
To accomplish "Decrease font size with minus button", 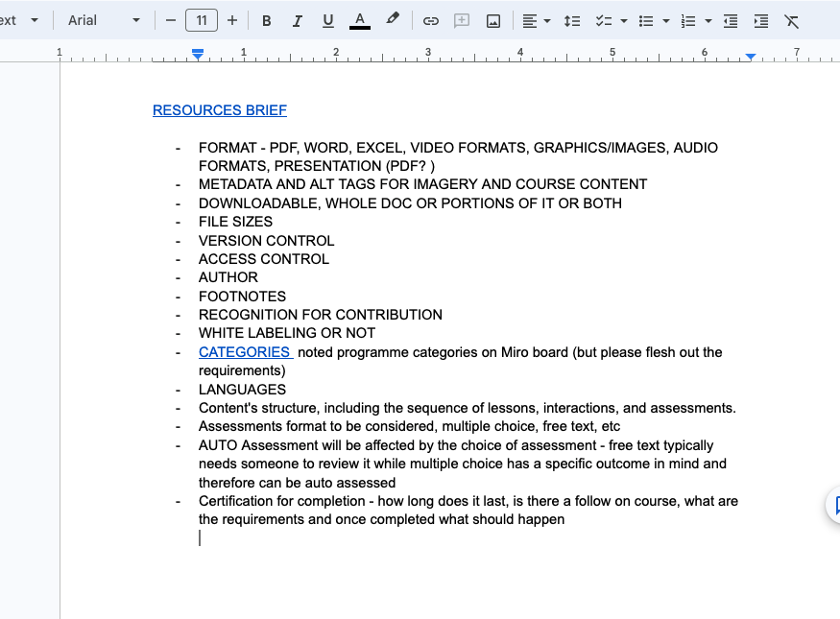I will (171, 20).
